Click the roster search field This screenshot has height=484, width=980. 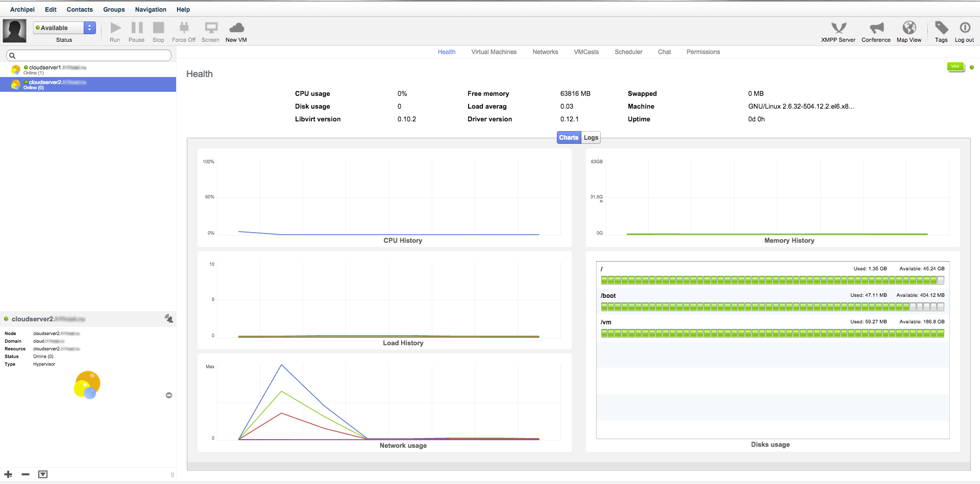[x=89, y=56]
